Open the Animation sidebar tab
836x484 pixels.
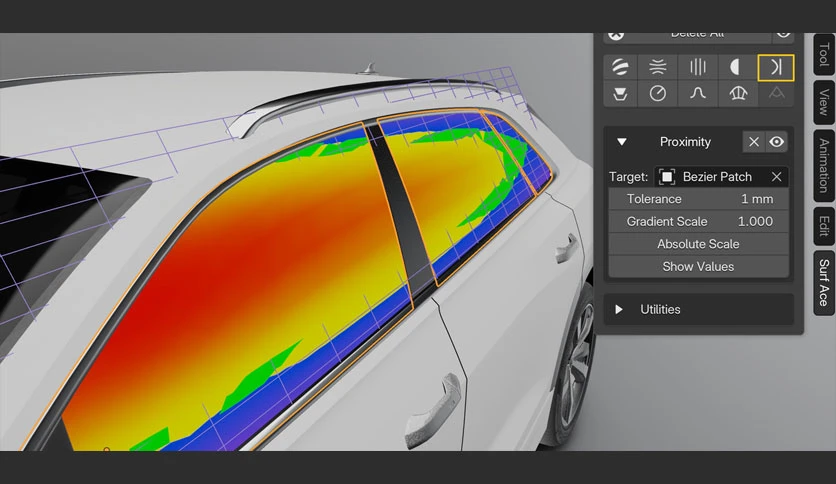(x=824, y=166)
